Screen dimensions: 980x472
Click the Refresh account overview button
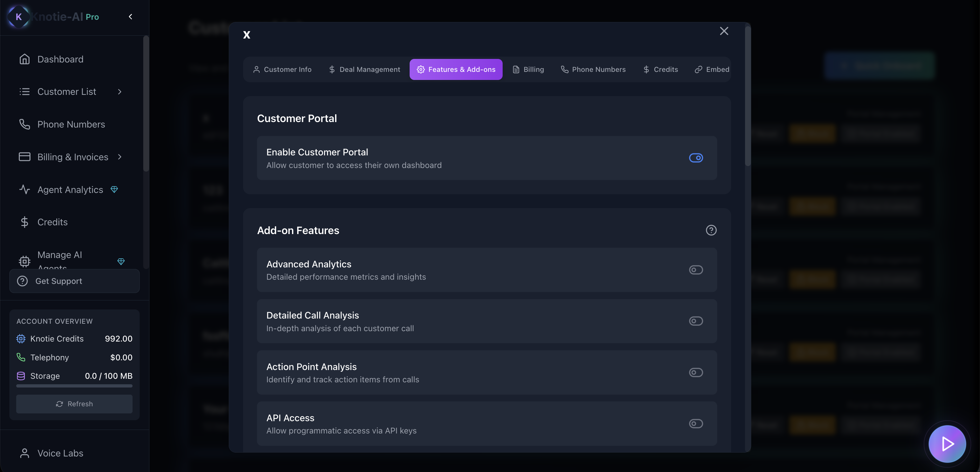pos(74,404)
